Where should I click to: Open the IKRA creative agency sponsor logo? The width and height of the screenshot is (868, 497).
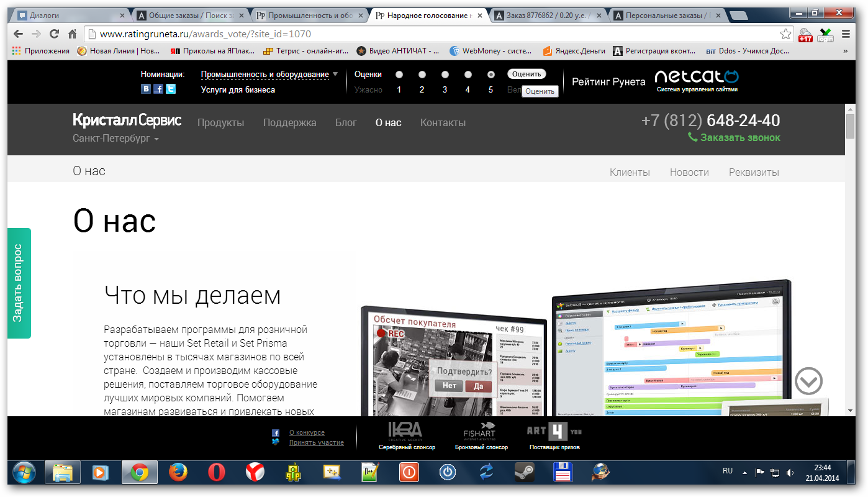coord(405,430)
